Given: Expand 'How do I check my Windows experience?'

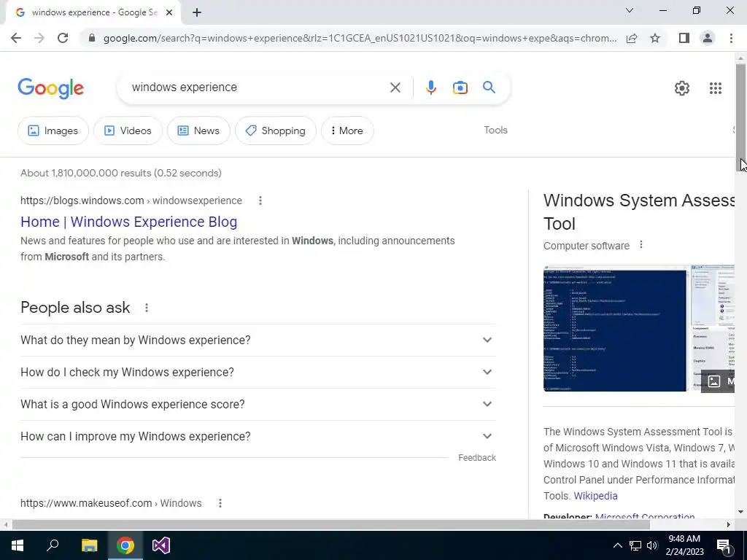Looking at the screenshot, I should pyautogui.click(x=258, y=372).
